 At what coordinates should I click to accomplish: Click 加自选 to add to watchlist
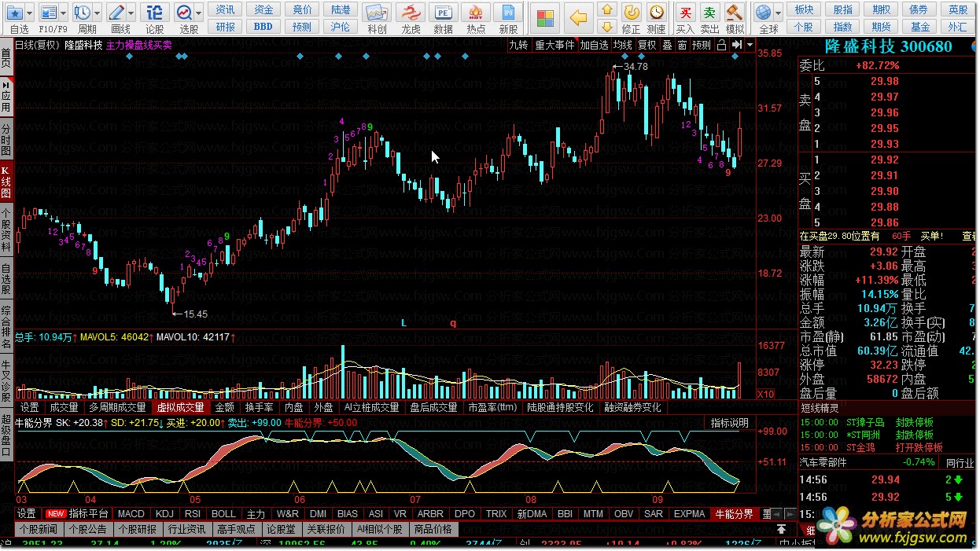(x=595, y=45)
